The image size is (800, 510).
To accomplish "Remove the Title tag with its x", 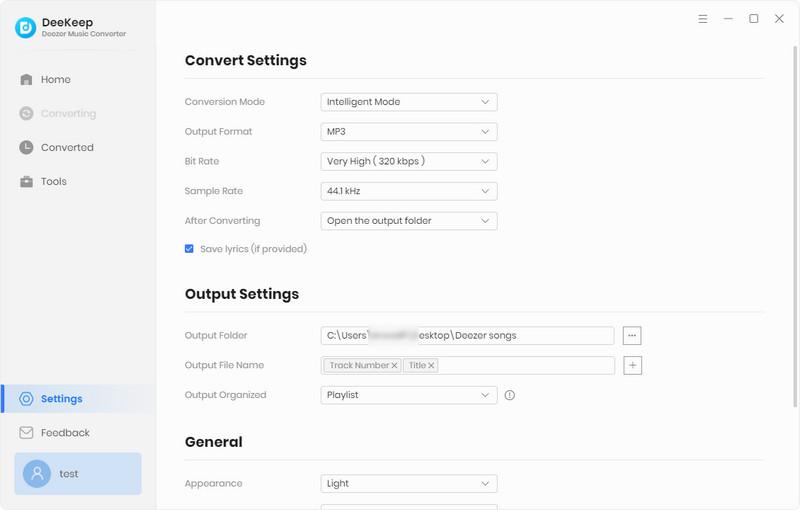I will (432, 366).
